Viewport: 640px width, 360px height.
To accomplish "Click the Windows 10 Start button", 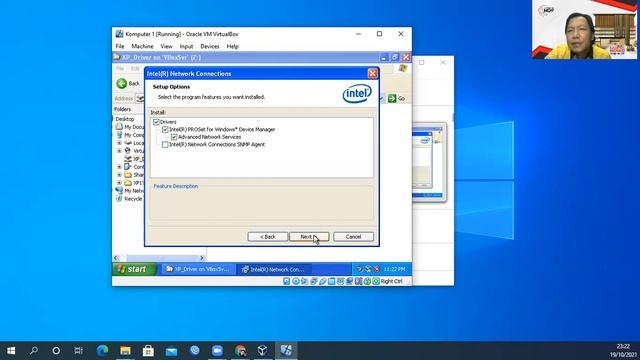I will (x=11, y=350).
